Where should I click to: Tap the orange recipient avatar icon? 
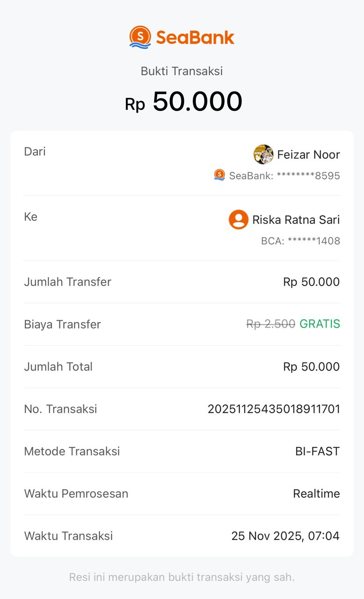[x=238, y=219]
